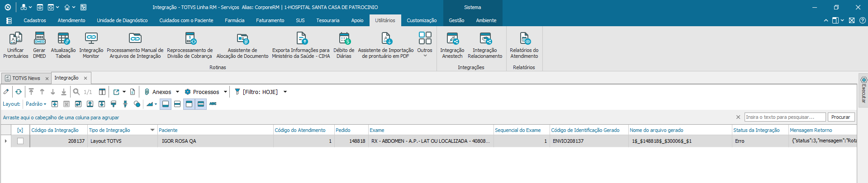Close the Integração document tab
This screenshot has width=868, height=183.
click(85, 78)
